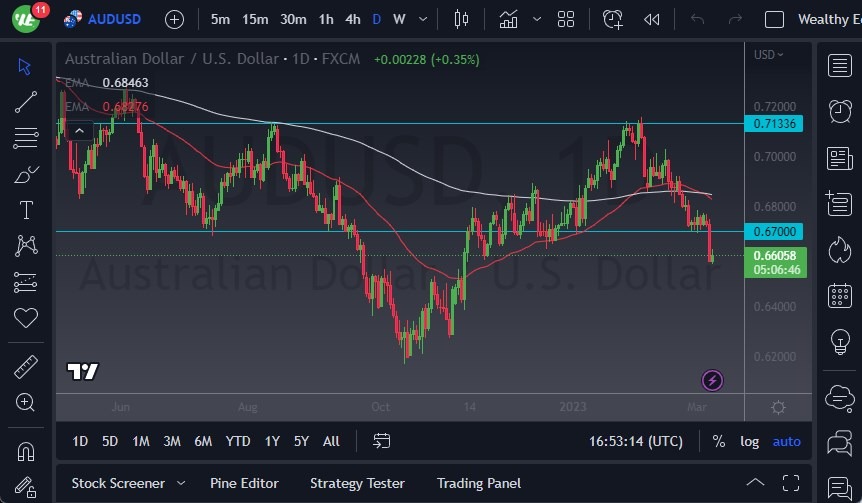Image resolution: width=862 pixels, height=503 pixels.
Task: Expand the indicator templates dropdown arrow
Action: [x=537, y=20]
